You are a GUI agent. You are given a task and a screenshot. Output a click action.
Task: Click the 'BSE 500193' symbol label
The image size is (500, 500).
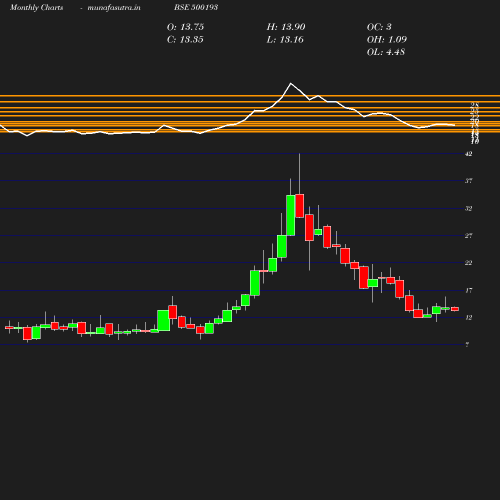coord(196,7)
